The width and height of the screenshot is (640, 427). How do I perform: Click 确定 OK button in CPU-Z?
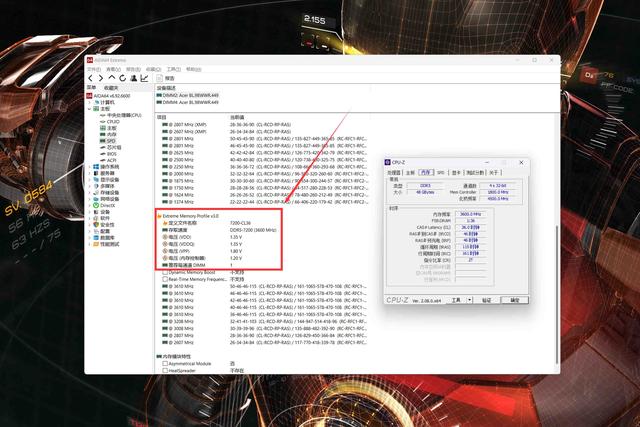pos(515,300)
